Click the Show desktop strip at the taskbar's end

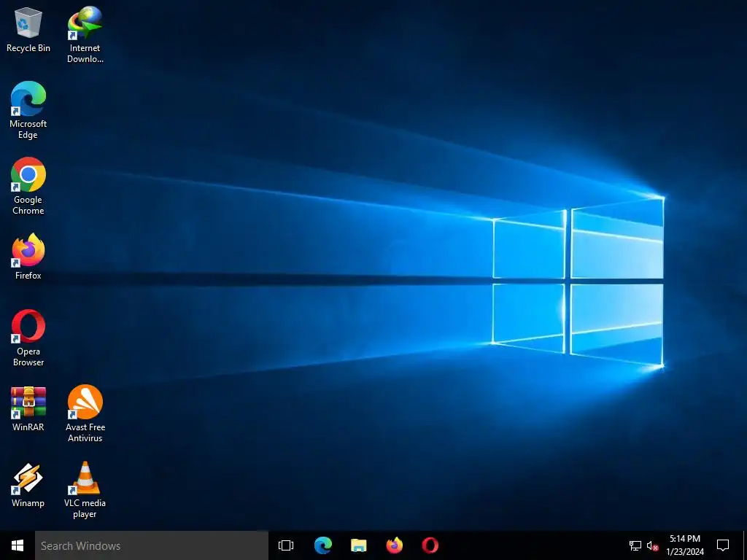[x=745, y=545]
